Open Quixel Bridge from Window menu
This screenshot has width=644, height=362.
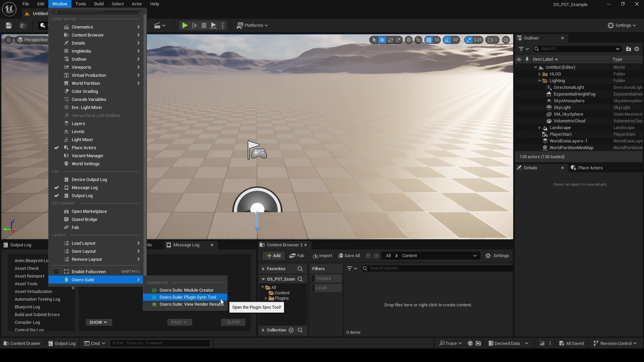[96, 220]
